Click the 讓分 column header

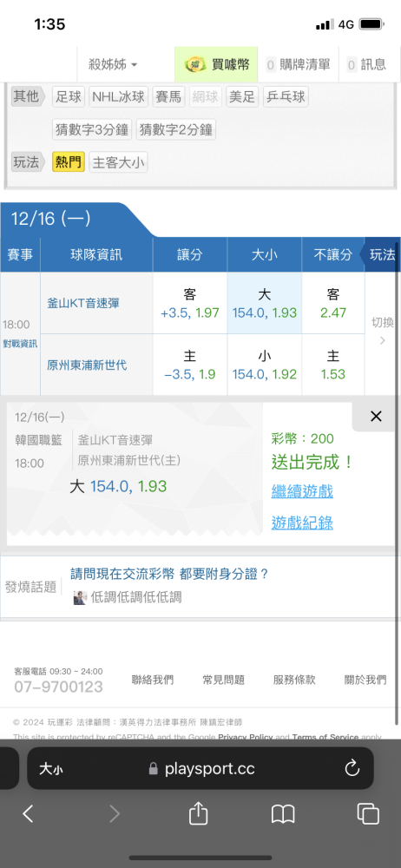click(x=190, y=254)
